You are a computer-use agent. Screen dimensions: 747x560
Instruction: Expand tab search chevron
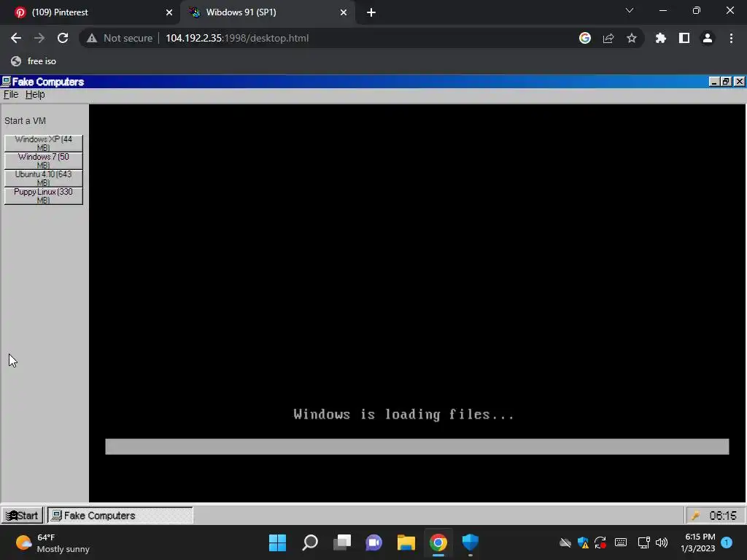[630, 10]
